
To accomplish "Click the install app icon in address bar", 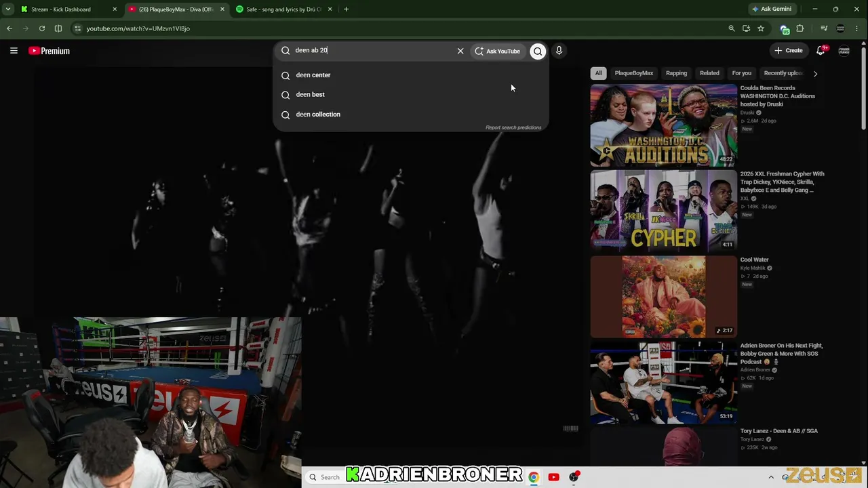I will tap(746, 28).
